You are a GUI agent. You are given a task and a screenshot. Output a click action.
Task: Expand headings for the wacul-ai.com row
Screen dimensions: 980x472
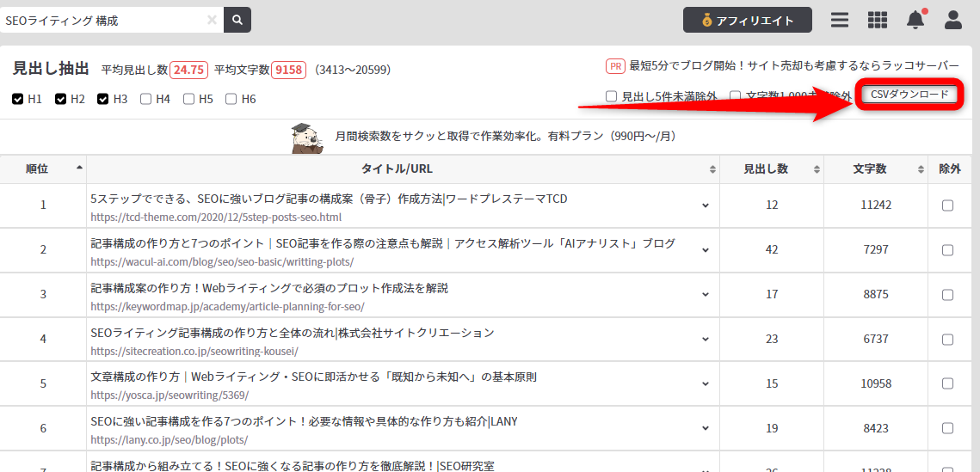(706, 249)
